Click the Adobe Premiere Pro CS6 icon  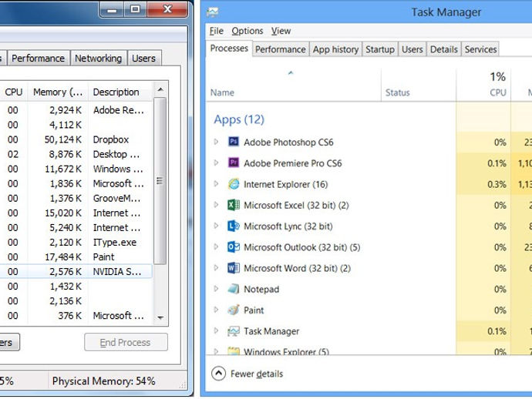(234, 163)
